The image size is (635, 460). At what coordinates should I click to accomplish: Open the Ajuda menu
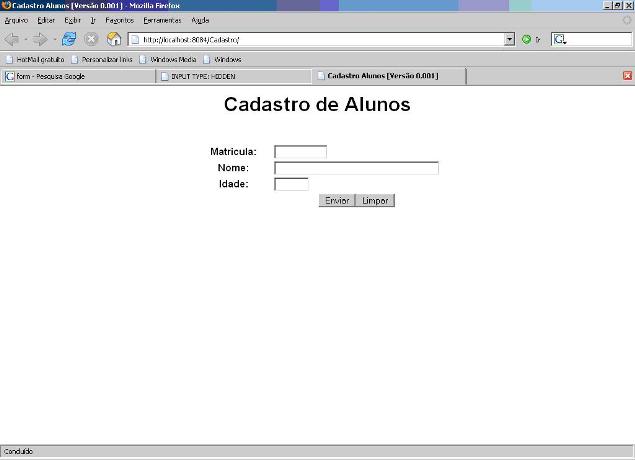click(x=200, y=20)
